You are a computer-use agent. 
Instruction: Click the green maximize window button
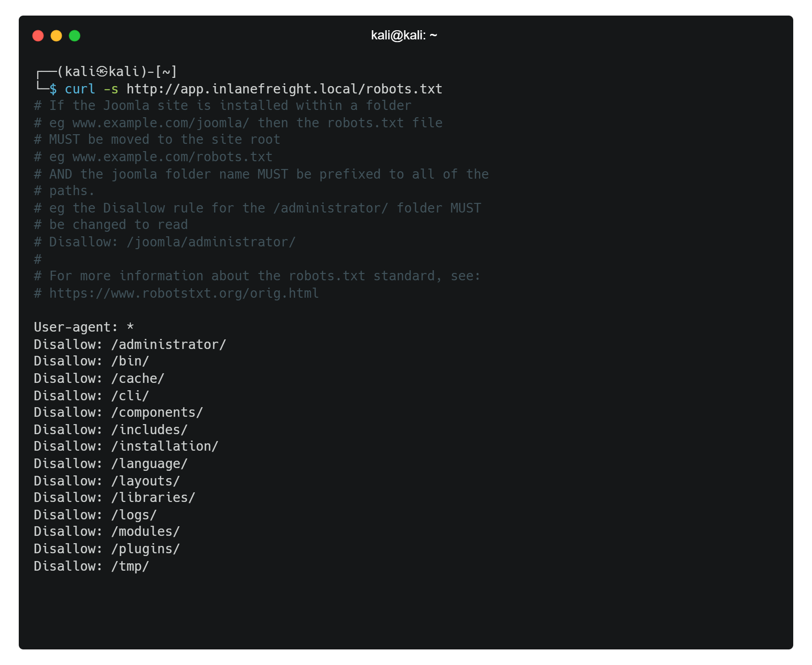coord(75,36)
